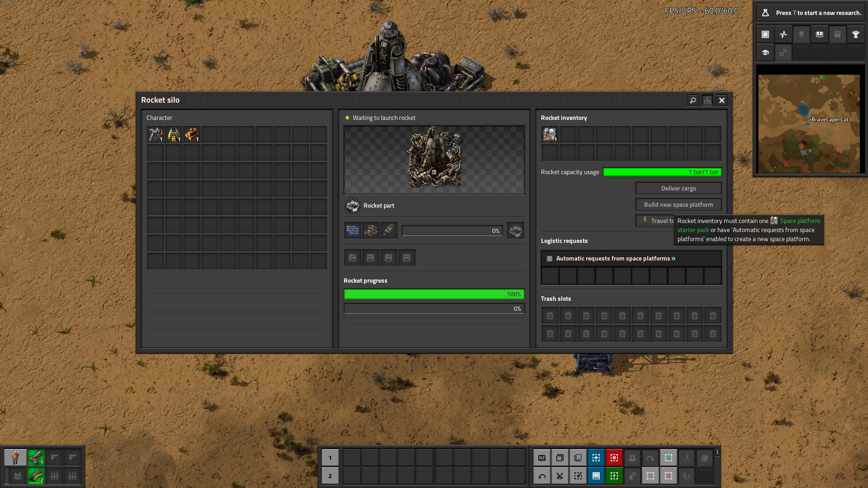Click the rocket part product icon beside crafting bar
The image size is (868, 488).
tap(516, 231)
